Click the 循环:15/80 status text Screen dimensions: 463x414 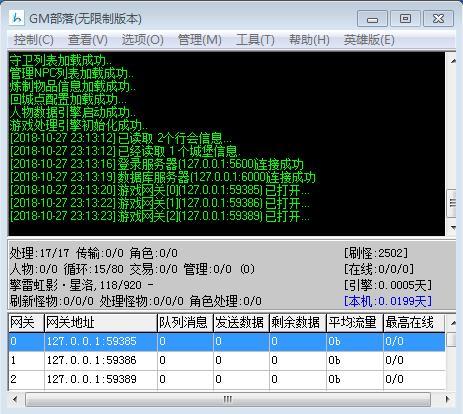click(x=93, y=269)
